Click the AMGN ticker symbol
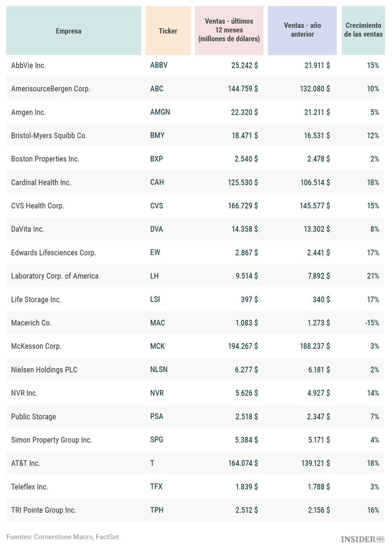392x548 pixels. (x=160, y=112)
